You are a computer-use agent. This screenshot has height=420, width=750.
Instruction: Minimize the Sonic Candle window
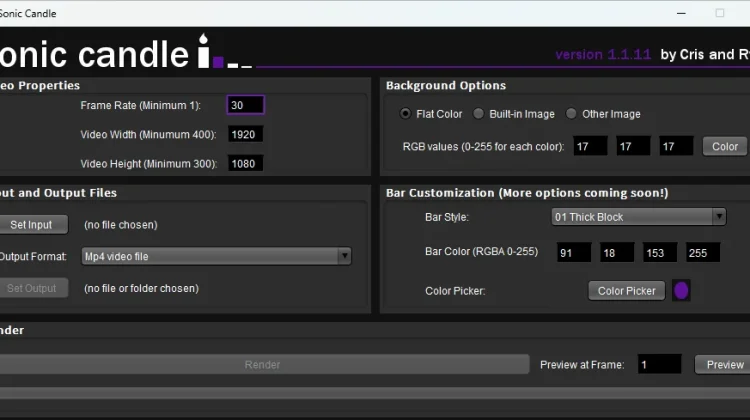click(x=681, y=13)
